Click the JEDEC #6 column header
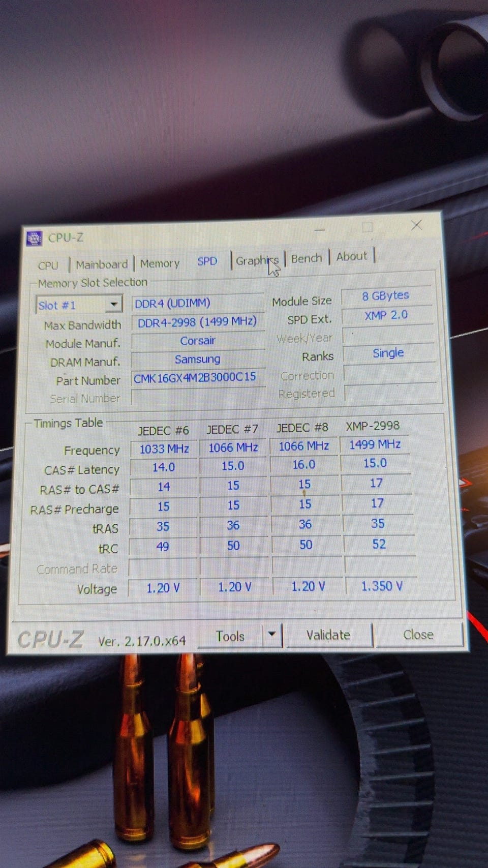Screen dimensions: 488x868 tap(163, 431)
